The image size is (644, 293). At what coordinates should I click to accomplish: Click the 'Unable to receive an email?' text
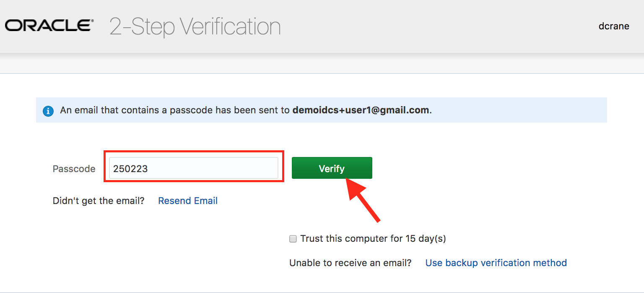coord(351,263)
